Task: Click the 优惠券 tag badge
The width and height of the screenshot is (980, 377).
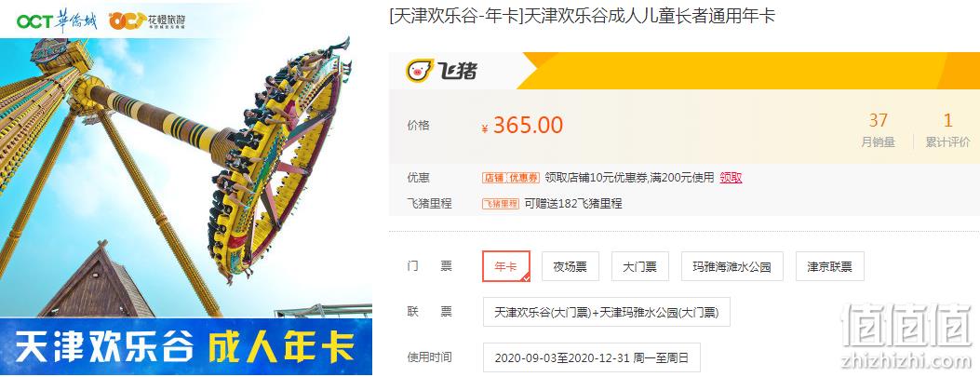Action: pyautogui.click(x=523, y=178)
